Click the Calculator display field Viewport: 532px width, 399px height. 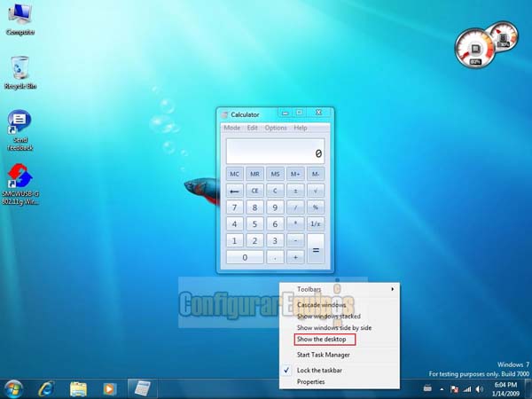click(x=275, y=152)
